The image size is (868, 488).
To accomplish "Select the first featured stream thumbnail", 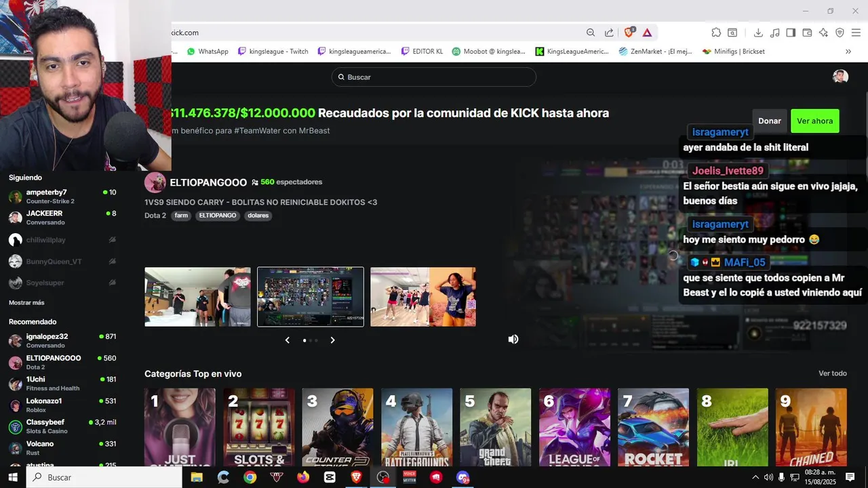I will pyautogui.click(x=197, y=297).
